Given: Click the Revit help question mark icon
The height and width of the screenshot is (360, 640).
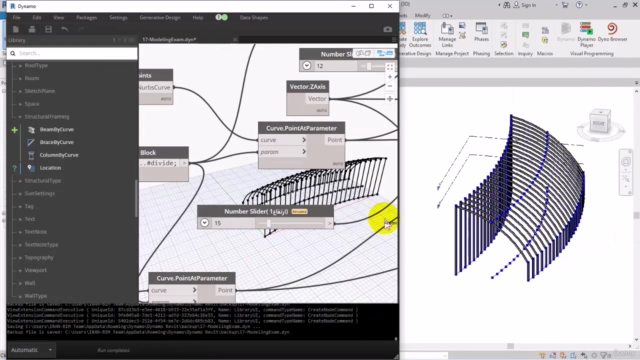Looking at the screenshot, I should point(579,5).
